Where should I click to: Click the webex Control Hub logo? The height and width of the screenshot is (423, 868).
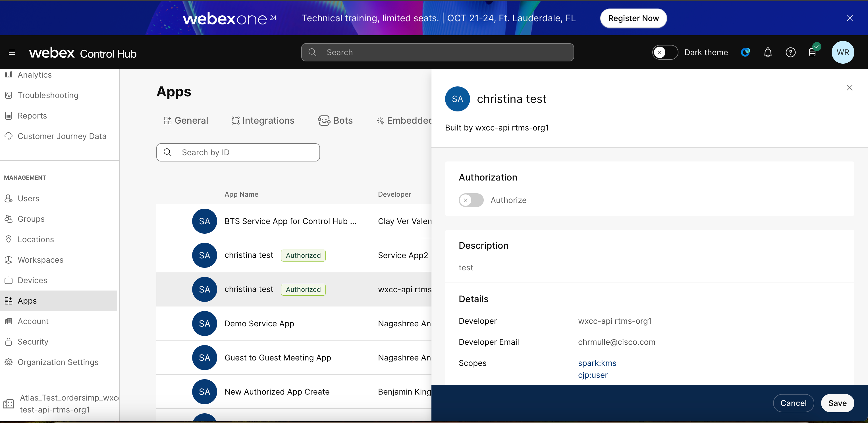point(83,53)
